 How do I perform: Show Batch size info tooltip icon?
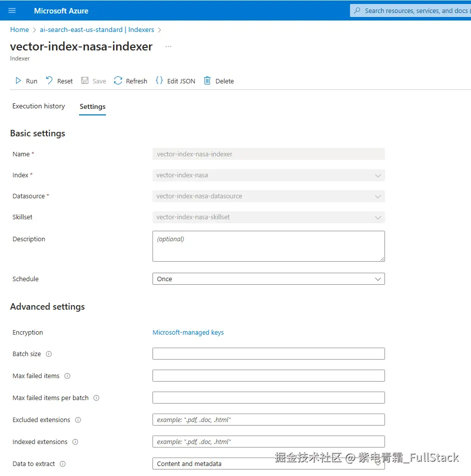click(x=48, y=354)
